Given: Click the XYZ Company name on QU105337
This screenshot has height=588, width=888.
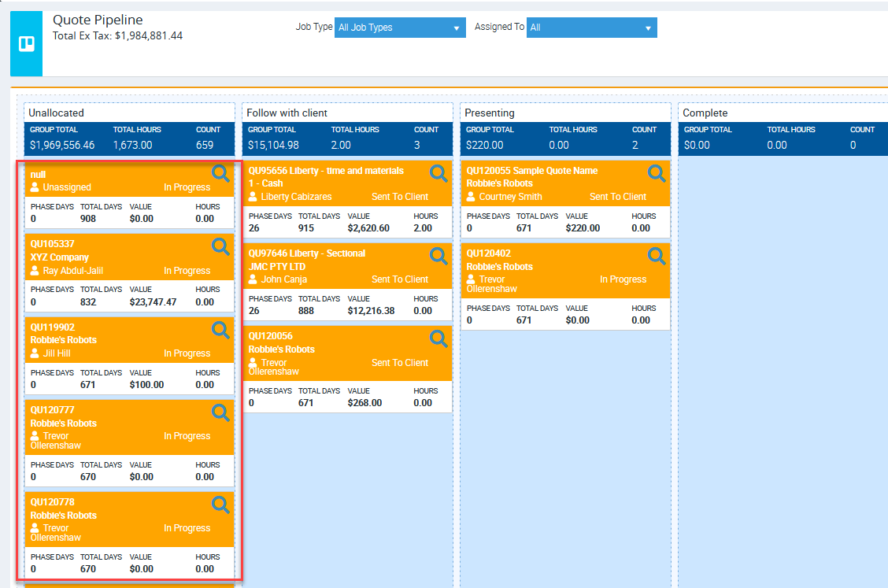Looking at the screenshot, I should tap(60, 257).
